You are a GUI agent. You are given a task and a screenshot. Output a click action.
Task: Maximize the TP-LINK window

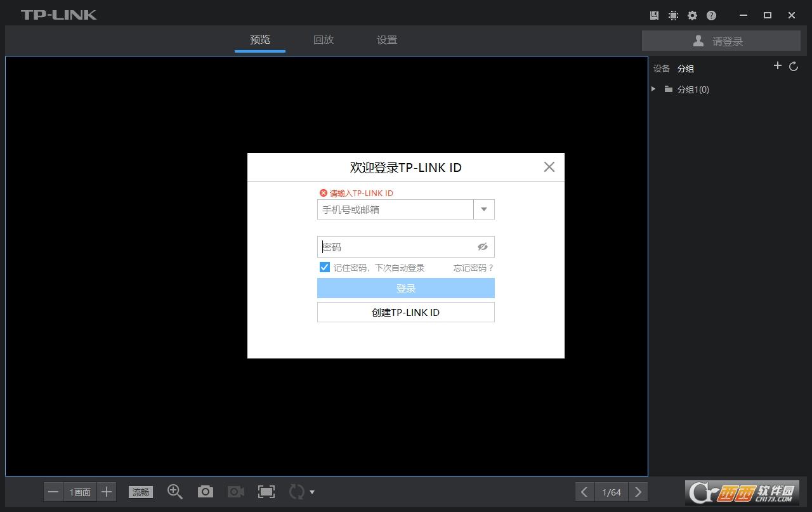click(768, 15)
